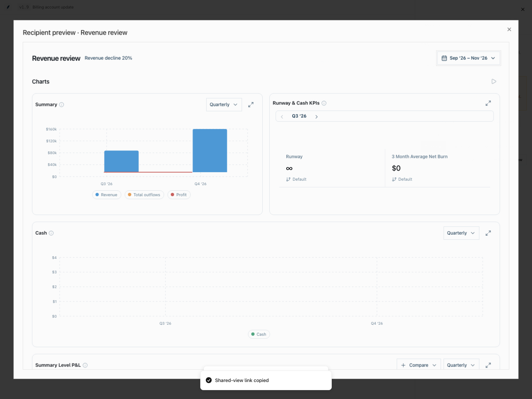Click the Shared-view link copied toast checkmark
The height and width of the screenshot is (399, 532).
209,380
